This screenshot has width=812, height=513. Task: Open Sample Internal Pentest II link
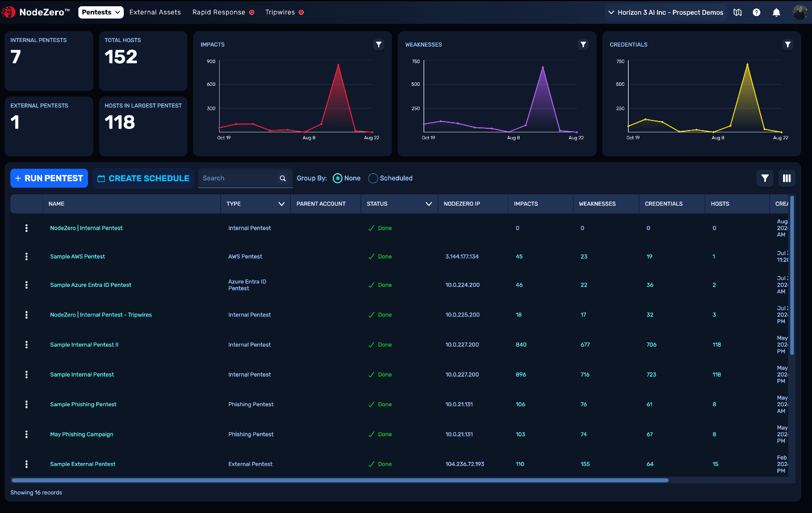(84, 344)
